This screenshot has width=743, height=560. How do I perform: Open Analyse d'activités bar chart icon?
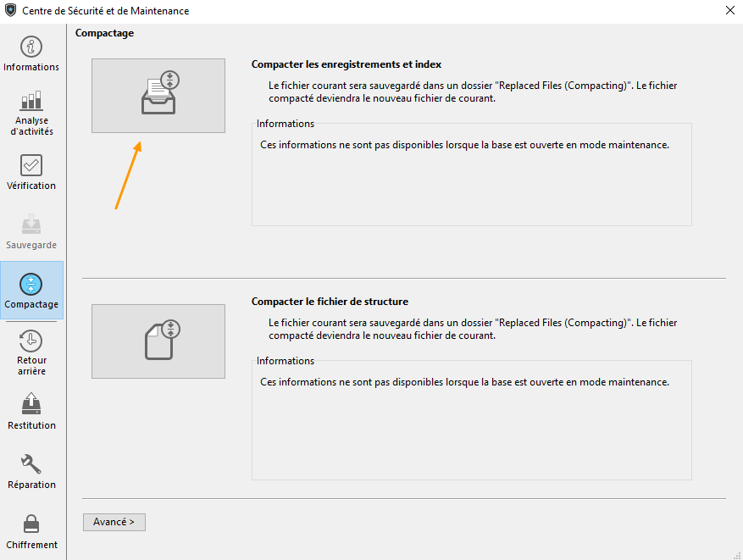click(31, 101)
